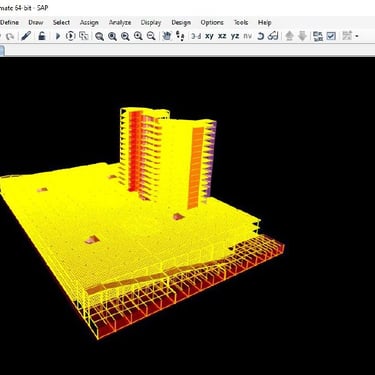The width and height of the screenshot is (375, 375).
Task: Click the footprints walk icon beside pan
Action: [180, 36]
